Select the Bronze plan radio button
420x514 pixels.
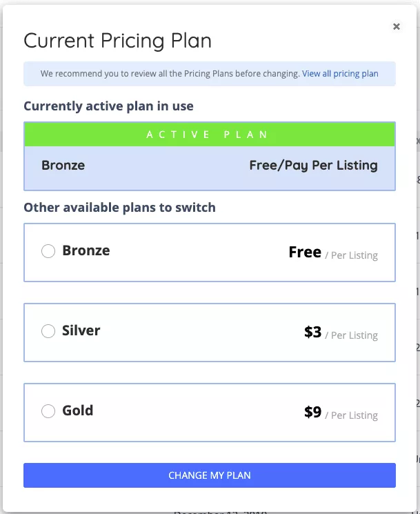tap(48, 252)
